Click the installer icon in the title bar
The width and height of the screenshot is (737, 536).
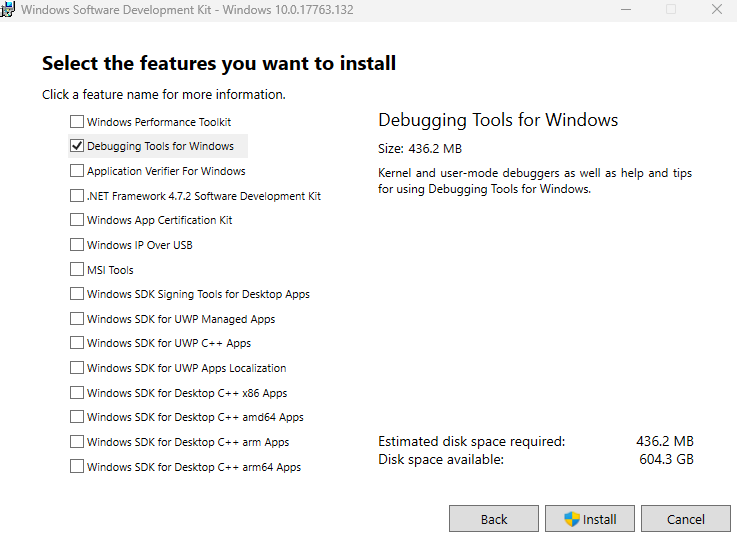click(x=8, y=9)
